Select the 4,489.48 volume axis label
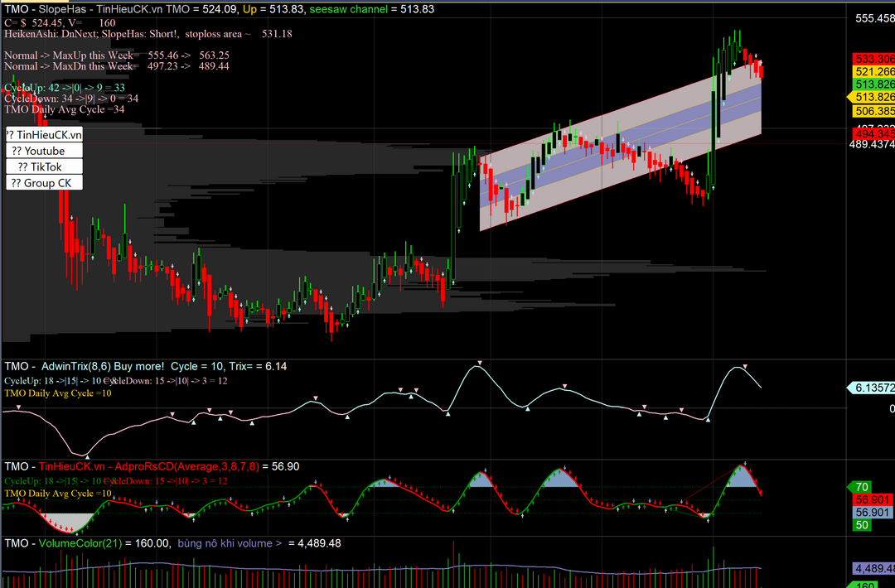Image resolution: width=895 pixels, height=588 pixels. click(873, 569)
